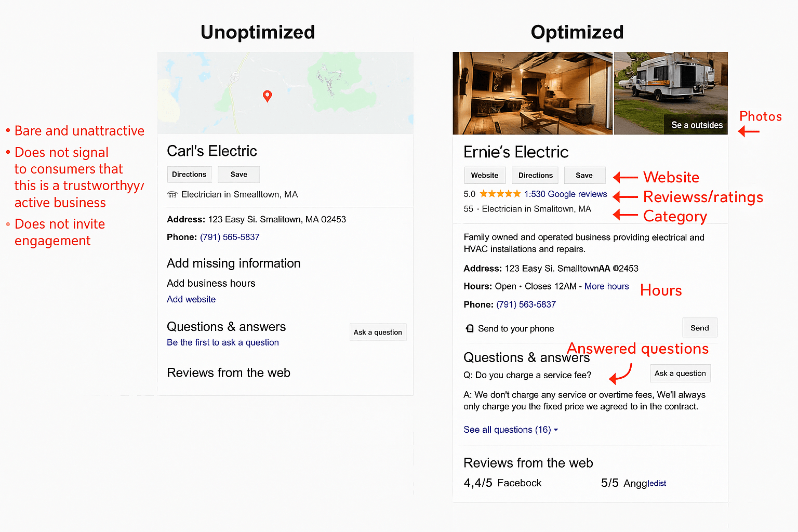Open the Se a outsides photo thumbnail
798x532 pixels.
(696, 125)
